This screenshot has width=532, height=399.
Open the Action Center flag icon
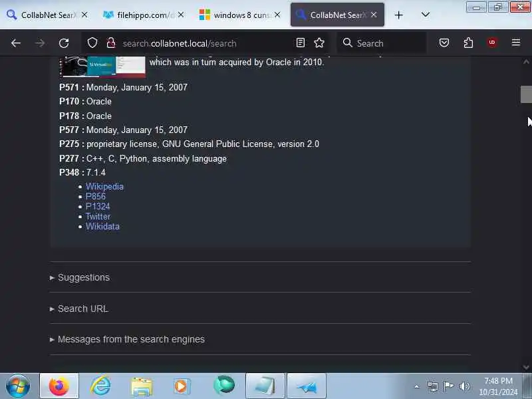(x=448, y=386)
